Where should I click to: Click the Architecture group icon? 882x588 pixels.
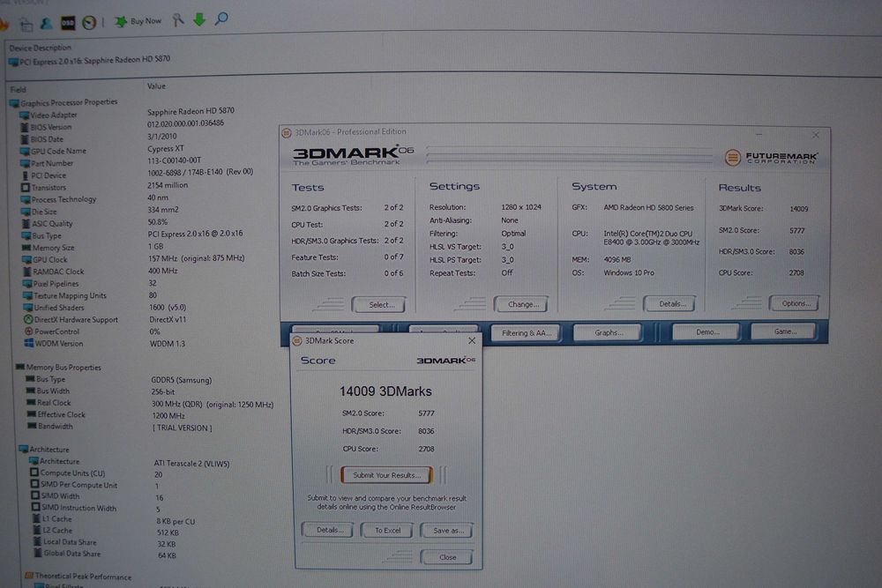point(23,449)
